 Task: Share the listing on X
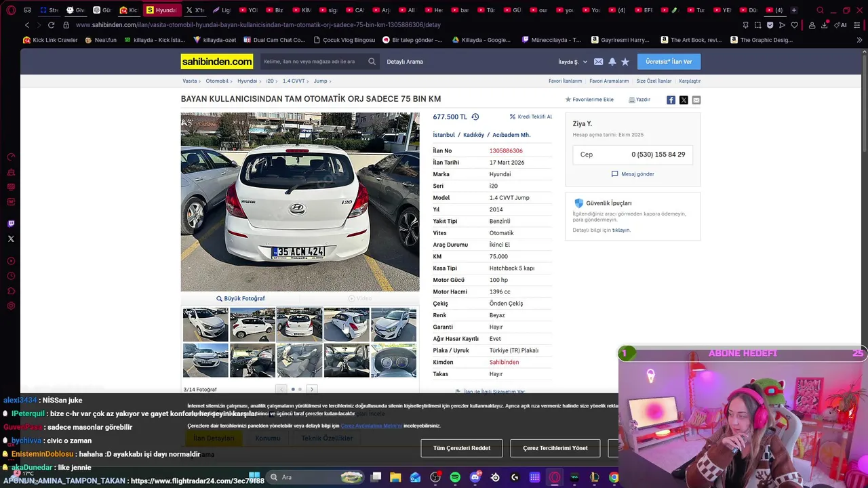click(x=684, y=100)
